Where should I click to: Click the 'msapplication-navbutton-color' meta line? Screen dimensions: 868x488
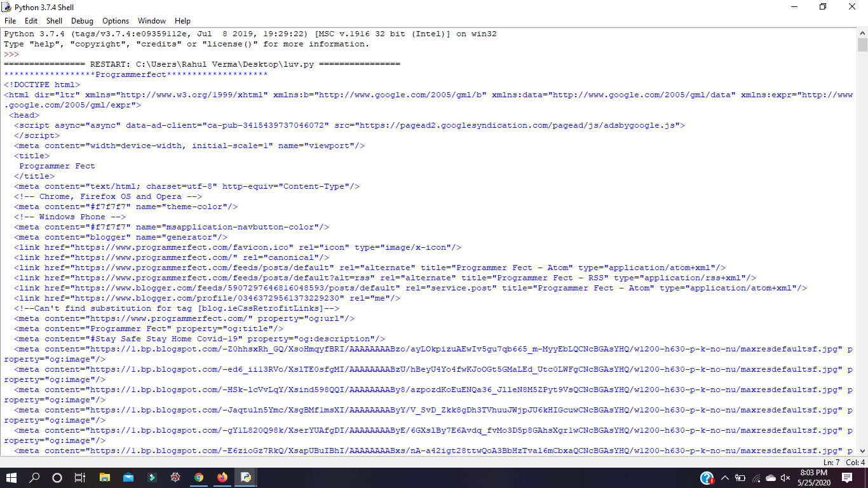coord(172,227)
